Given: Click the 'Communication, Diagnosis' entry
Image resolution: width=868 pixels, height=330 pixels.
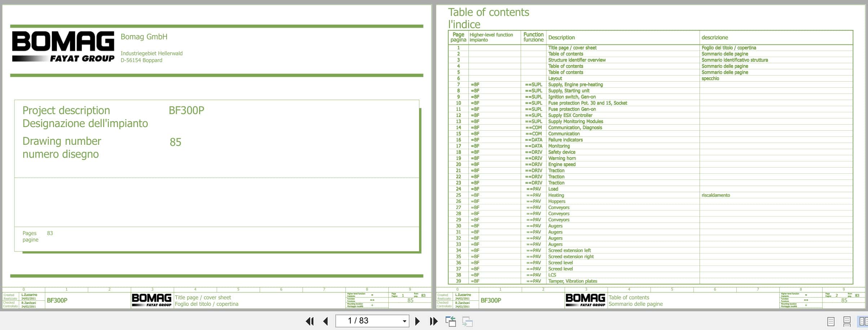Looking at the screenshot, I should [x=575, y=127].
